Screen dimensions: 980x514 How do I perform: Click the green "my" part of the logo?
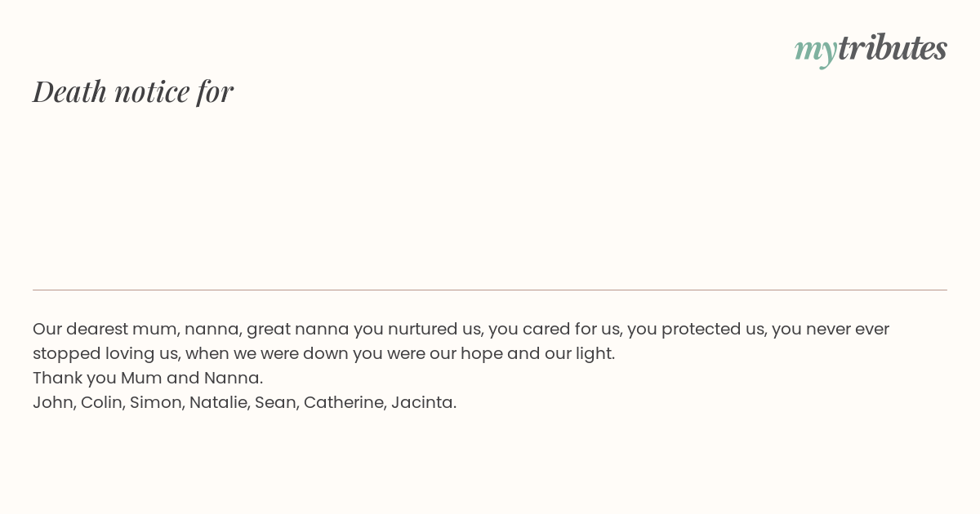pos(816,52)
